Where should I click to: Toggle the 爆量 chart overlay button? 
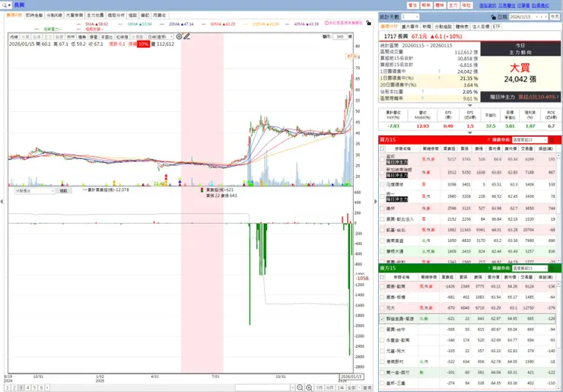click(x=94, y=37)
